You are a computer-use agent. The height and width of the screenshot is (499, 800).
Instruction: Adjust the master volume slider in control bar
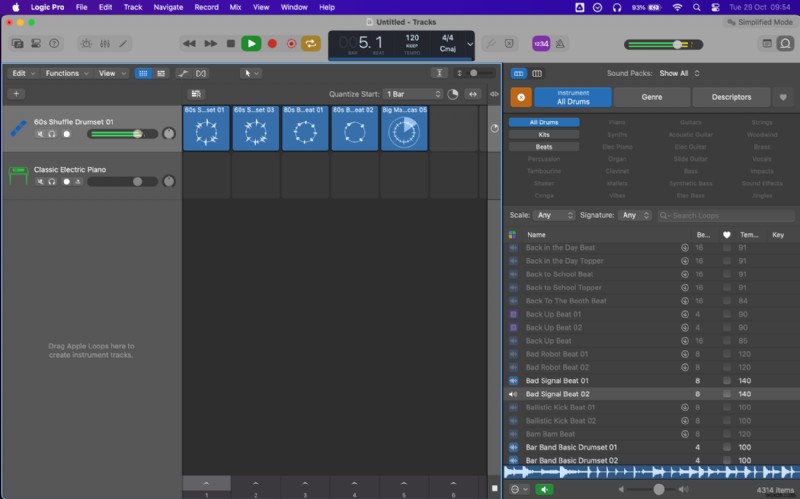coord(663,44)
